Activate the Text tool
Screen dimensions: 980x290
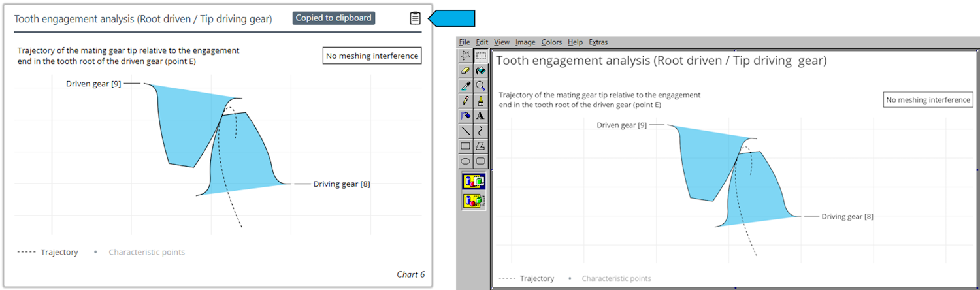pos(481,116)
